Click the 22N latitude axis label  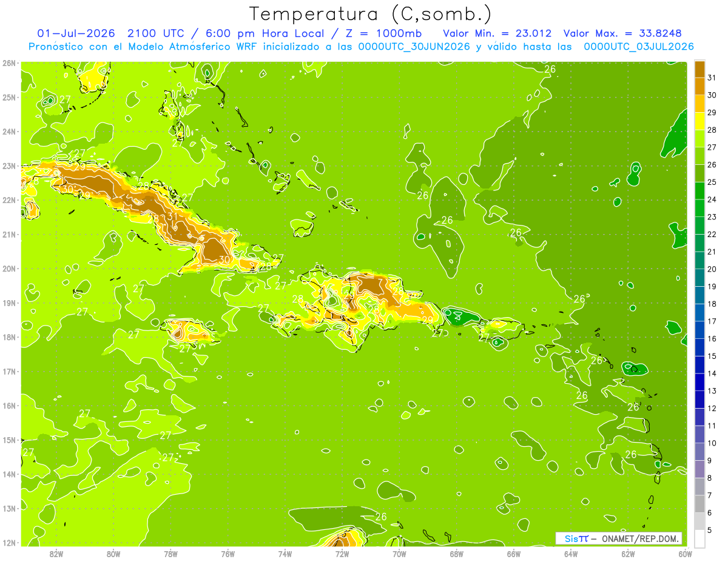[9, 200]
